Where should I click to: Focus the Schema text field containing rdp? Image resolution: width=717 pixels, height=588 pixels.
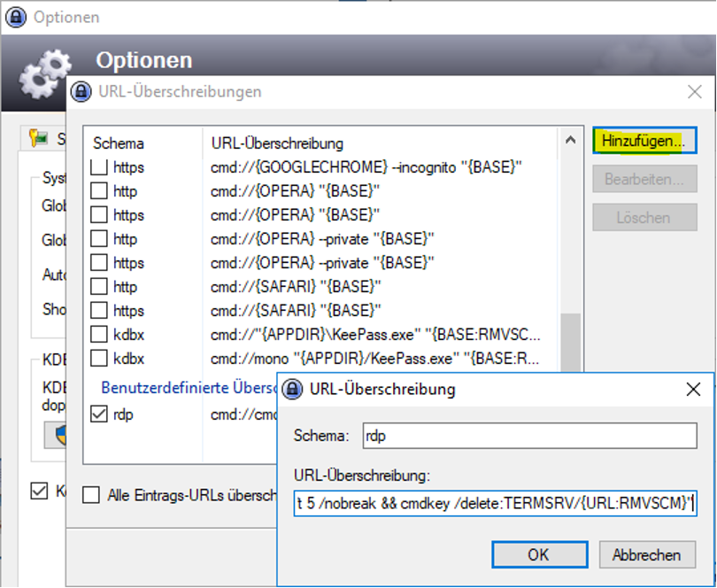(x=528, y=435)
